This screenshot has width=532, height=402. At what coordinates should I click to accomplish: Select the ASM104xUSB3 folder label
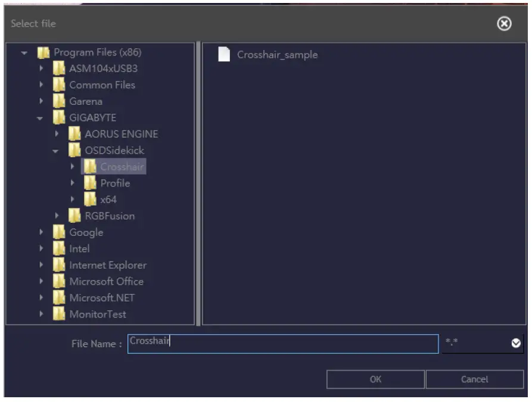(104, 68)
